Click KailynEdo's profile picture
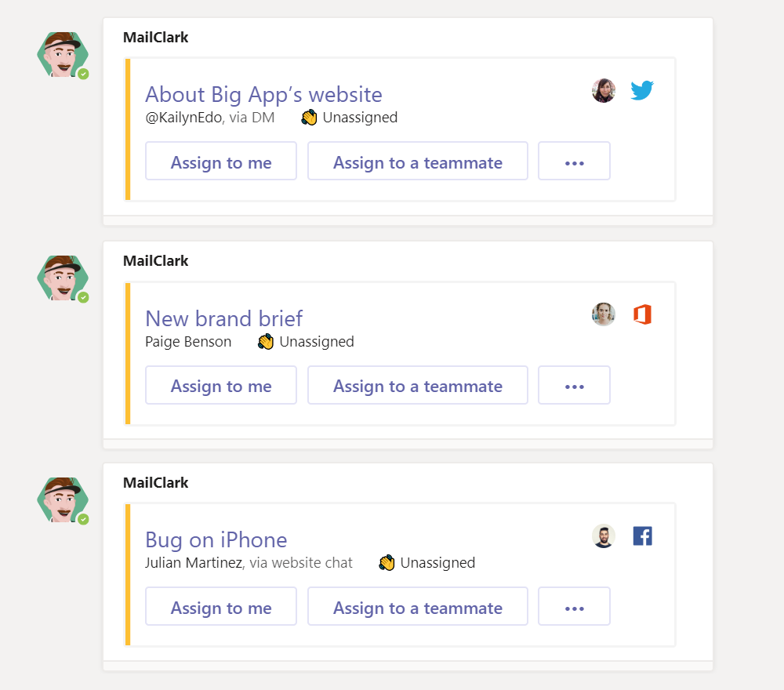 pyautogui.click(x=604, y=90)
